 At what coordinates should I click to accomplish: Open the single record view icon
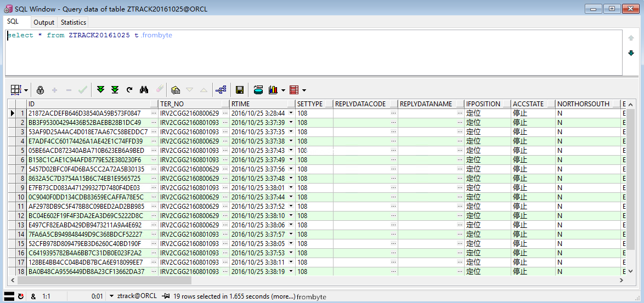click(x=176, y=90)
